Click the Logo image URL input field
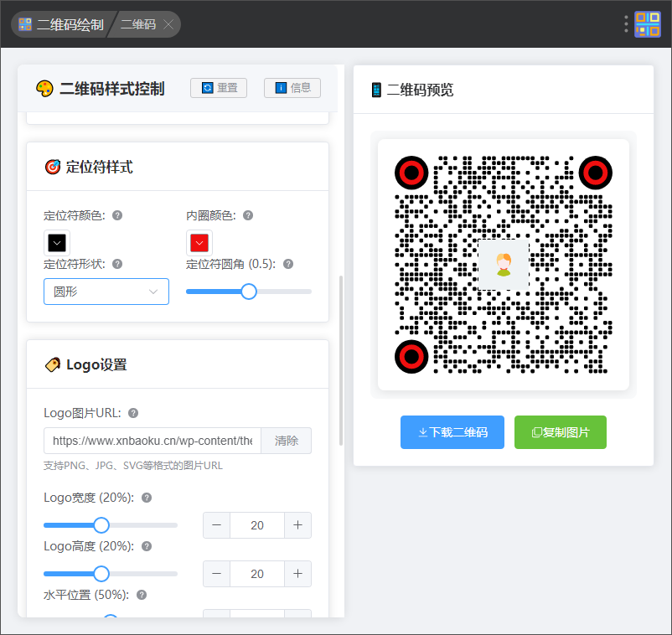 coord(152,441)
